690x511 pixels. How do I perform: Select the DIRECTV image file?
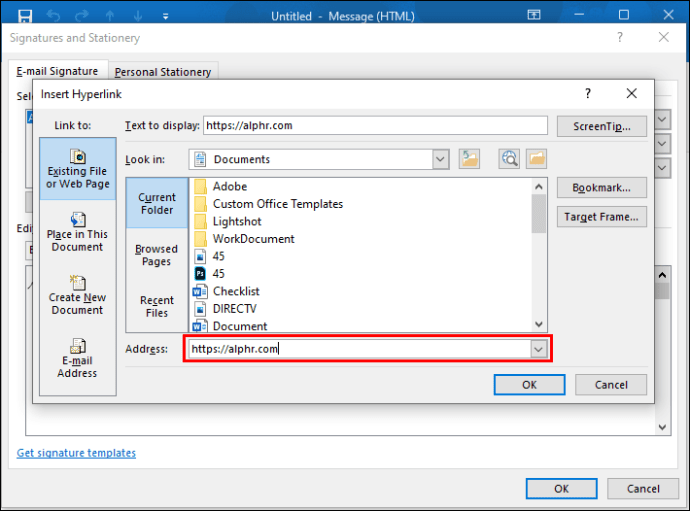click(225, 309)
